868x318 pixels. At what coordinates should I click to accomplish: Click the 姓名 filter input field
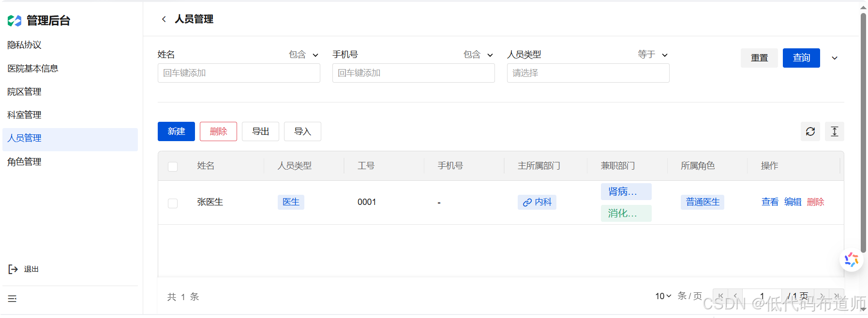tap(239, 73)
